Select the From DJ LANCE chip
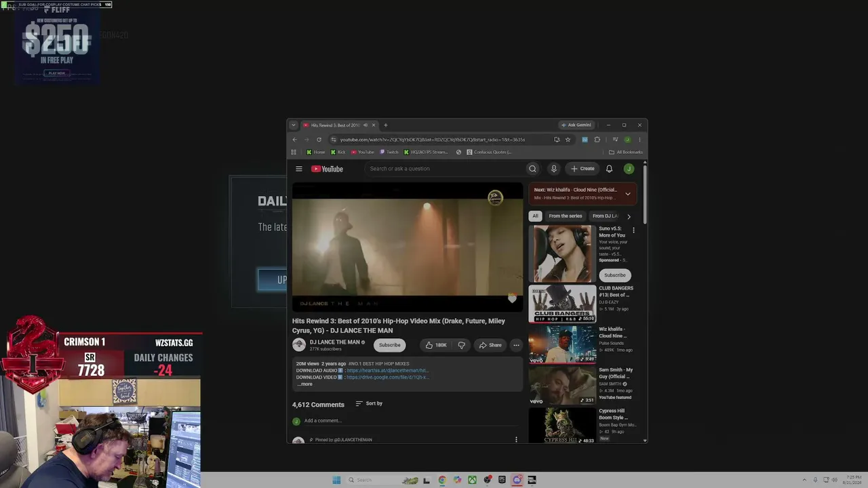868x488 pixels. coord(606,216)
